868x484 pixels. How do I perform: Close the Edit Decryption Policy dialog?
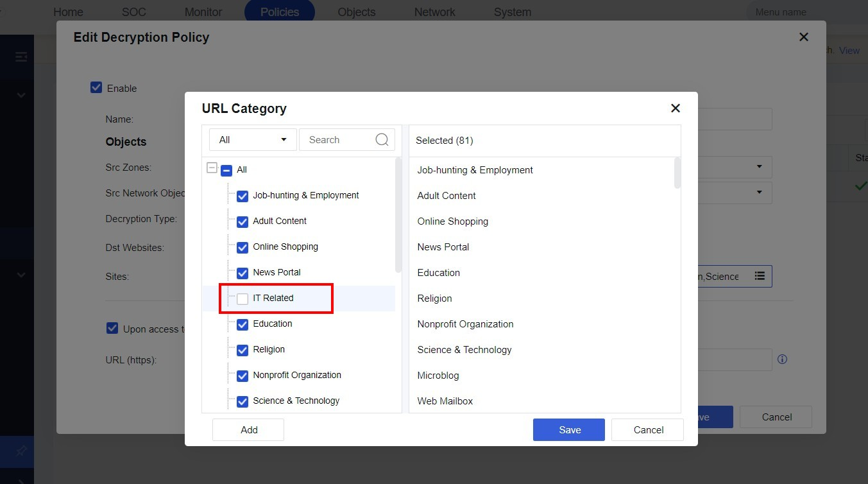pyautogui.click(x=803, y=37)
